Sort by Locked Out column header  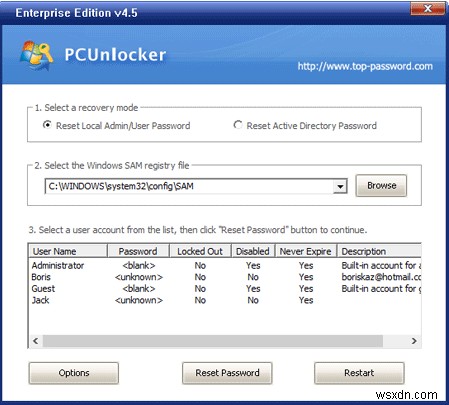[200, 251]
